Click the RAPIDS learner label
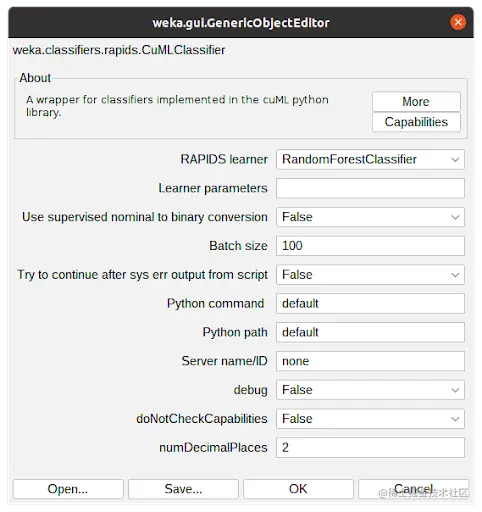Screen dimensions: 482x512 click(224, 159)
